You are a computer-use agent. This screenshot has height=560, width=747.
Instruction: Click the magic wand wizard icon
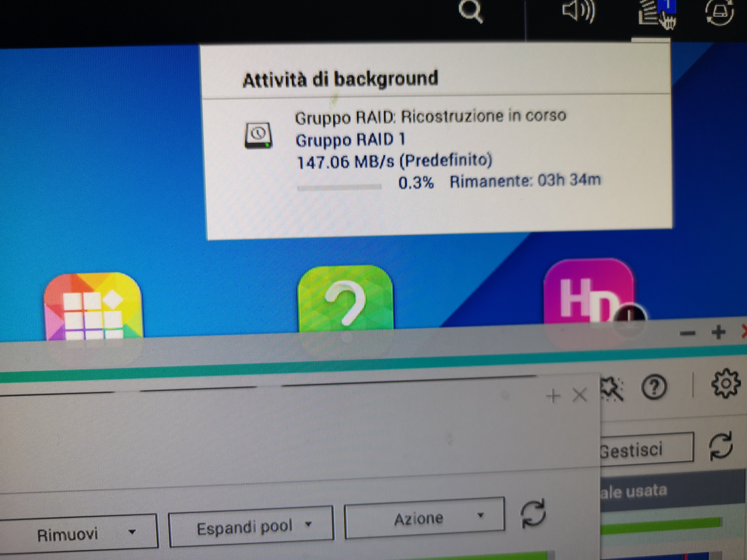(x=612, y=389)
